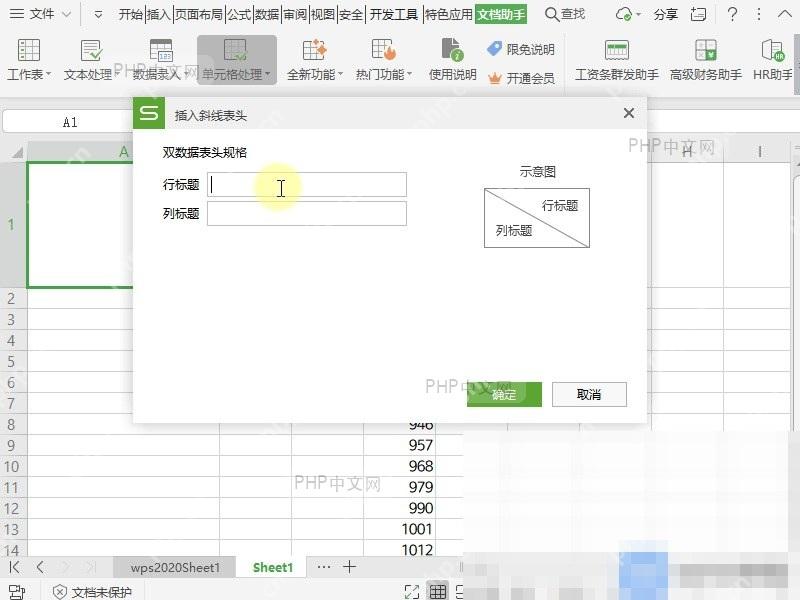Viewport: 800px width, 600px height.
Task: Select row header 9
Action: (12, 445)
